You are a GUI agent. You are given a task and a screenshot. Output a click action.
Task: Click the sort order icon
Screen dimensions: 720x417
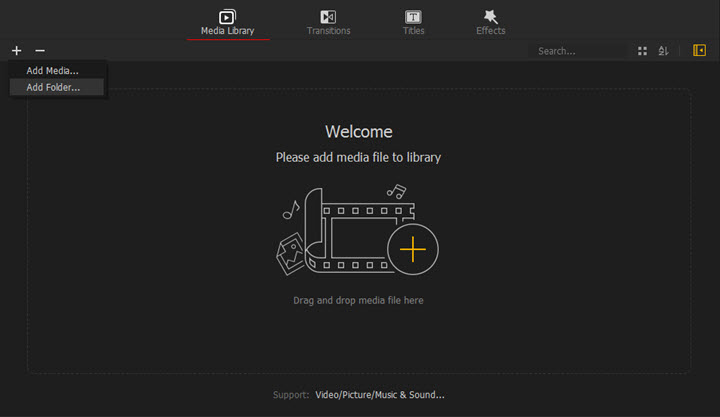coord(664,51)
